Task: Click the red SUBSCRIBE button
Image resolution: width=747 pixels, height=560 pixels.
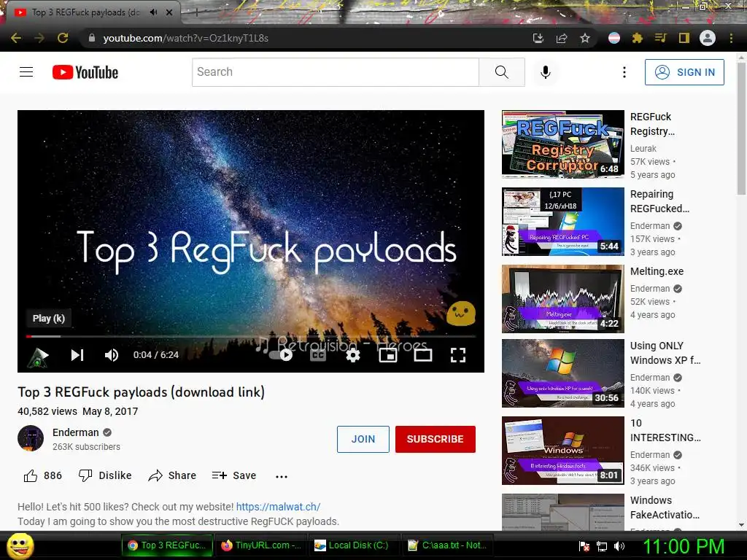Action: tap(436, 439)
